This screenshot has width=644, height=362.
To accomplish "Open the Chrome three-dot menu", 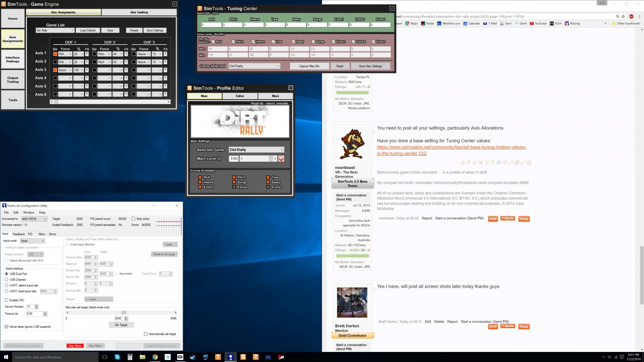I will coord(639,16).
